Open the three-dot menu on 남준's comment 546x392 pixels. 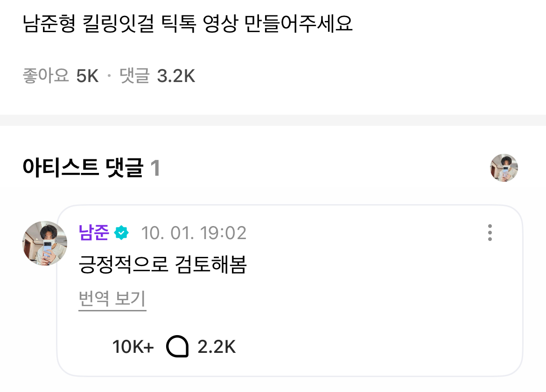[490, 233]
